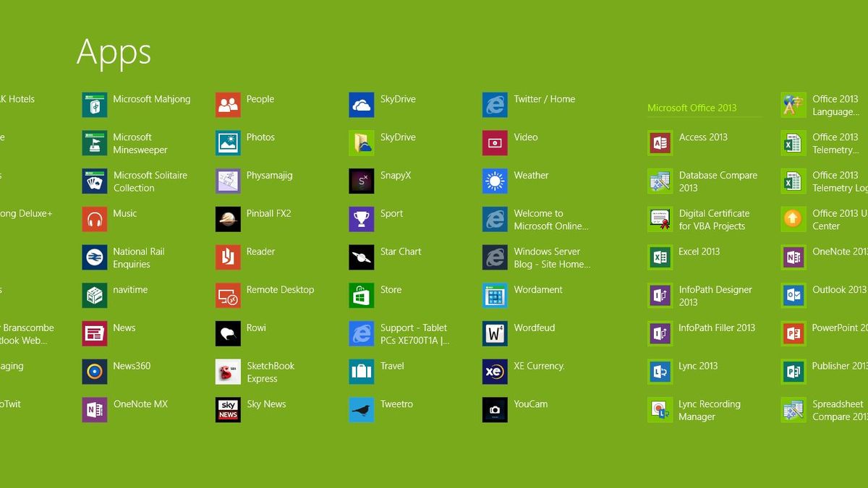Image resolution: width=868 pixels, height=488 pixels.
Task: Click the Video app icon
Action: (495, 143)
